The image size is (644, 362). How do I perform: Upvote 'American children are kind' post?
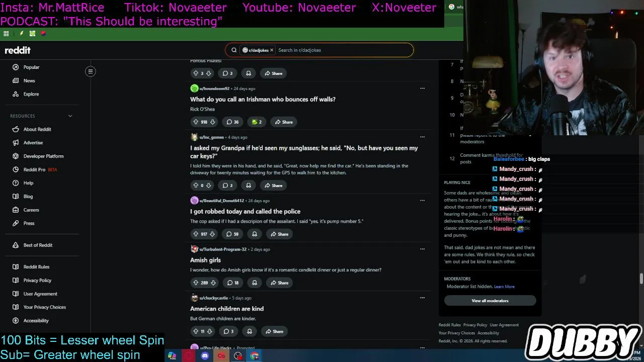[196, 331]
